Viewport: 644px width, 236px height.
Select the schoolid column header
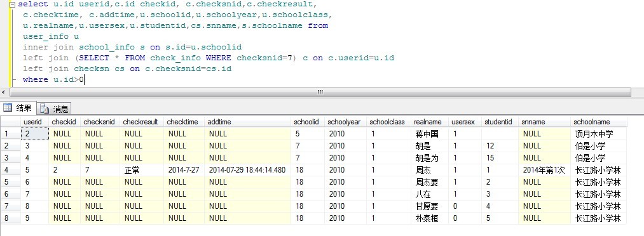coord(308,122)
